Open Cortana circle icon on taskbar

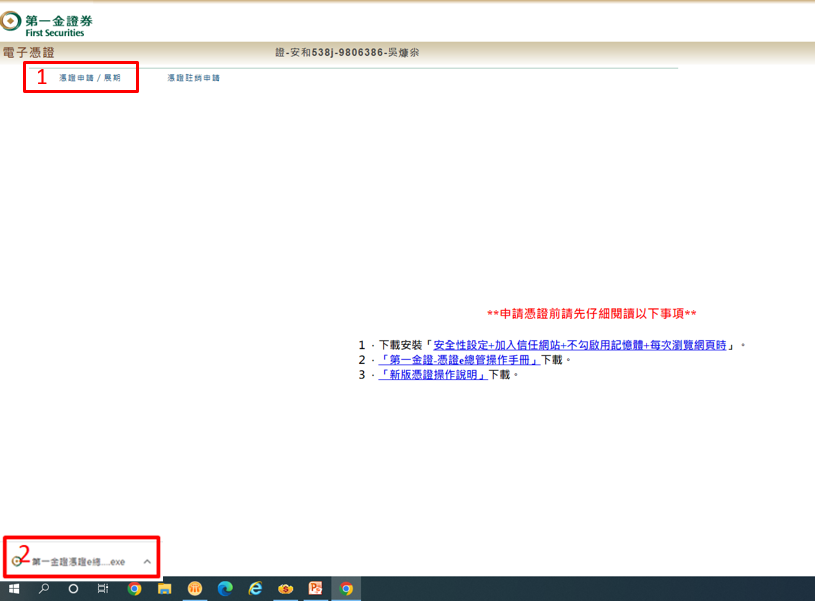pyautogui.click(x=73, y=589)
